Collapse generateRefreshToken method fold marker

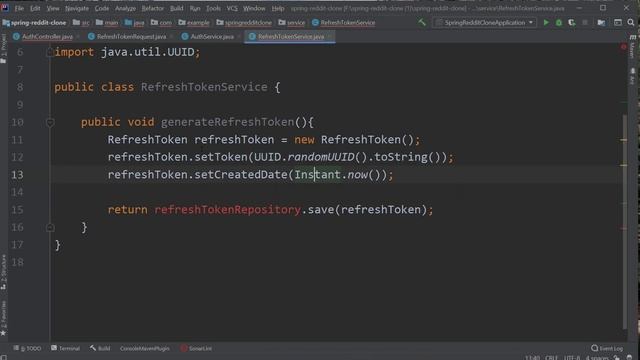(50, 122)
